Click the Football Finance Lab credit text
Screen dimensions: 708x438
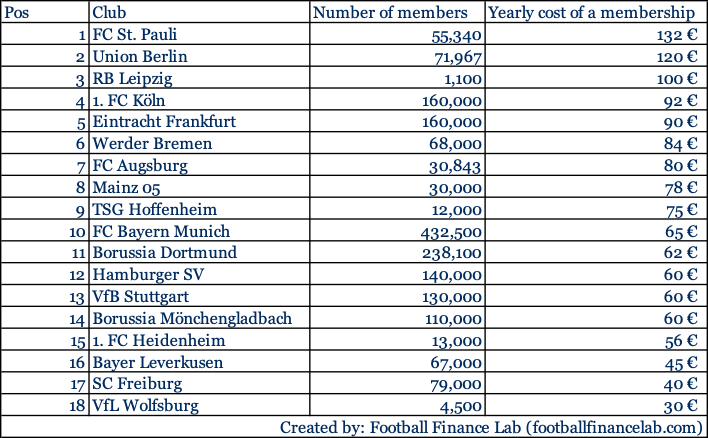492,427
